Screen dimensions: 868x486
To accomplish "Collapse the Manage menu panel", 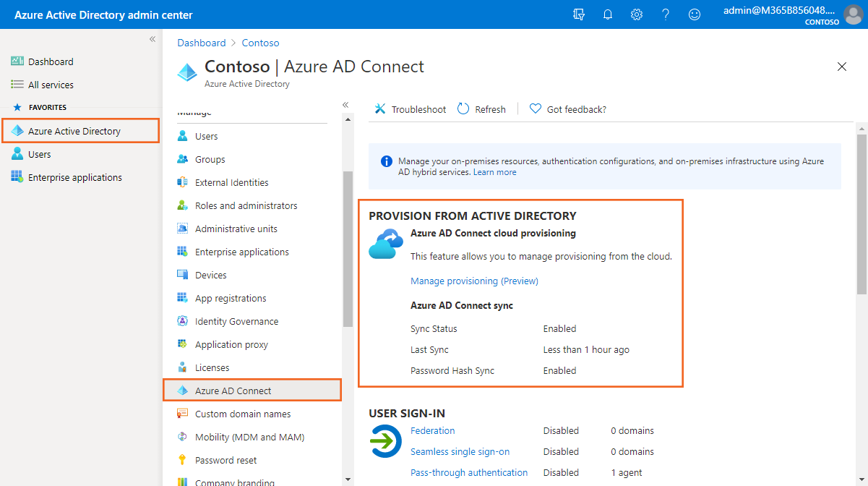I will click(345, 105).
